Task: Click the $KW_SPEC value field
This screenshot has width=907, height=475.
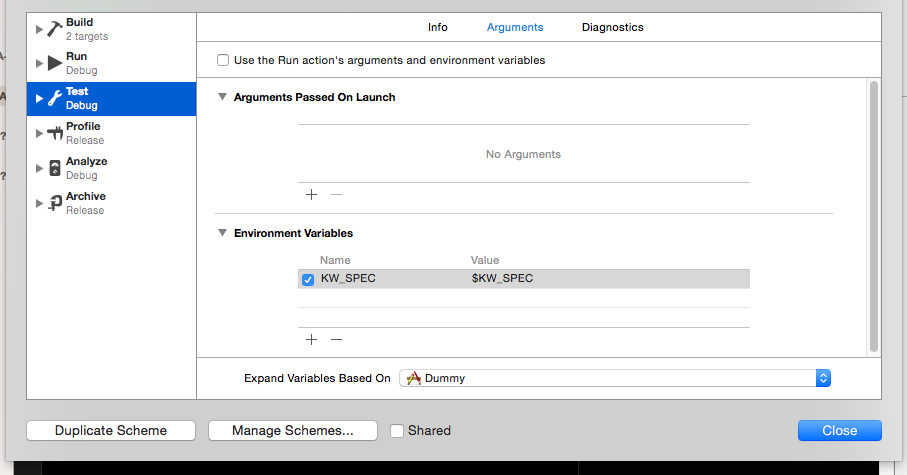Action: point(502,278)
